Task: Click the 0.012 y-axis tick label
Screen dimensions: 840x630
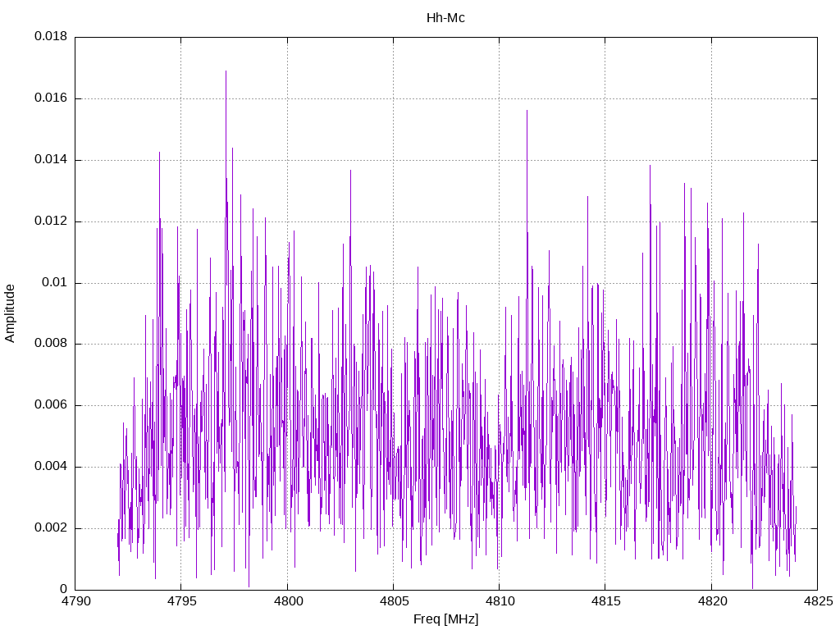Action: pyautogui.click(x=51, y=221)
